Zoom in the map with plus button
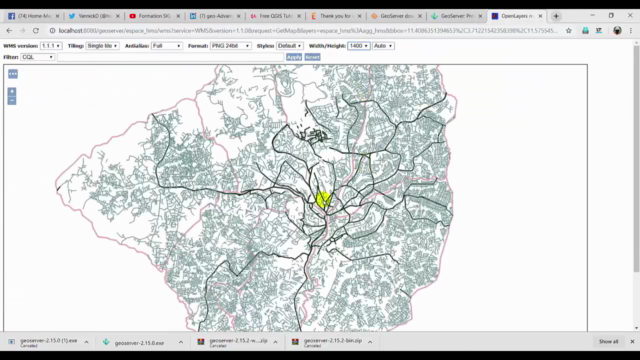The width and height of the screenshot is (640, 360). (x=12, y=91)
